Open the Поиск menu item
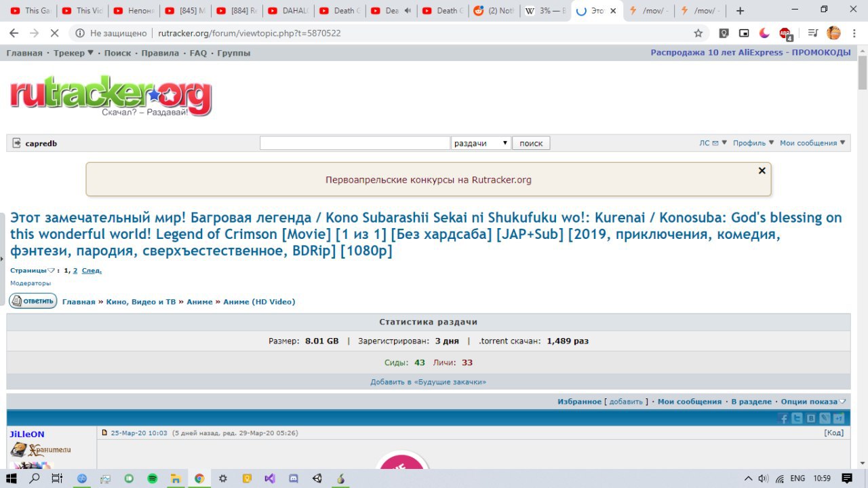868x488 pixels. [117, 53]
